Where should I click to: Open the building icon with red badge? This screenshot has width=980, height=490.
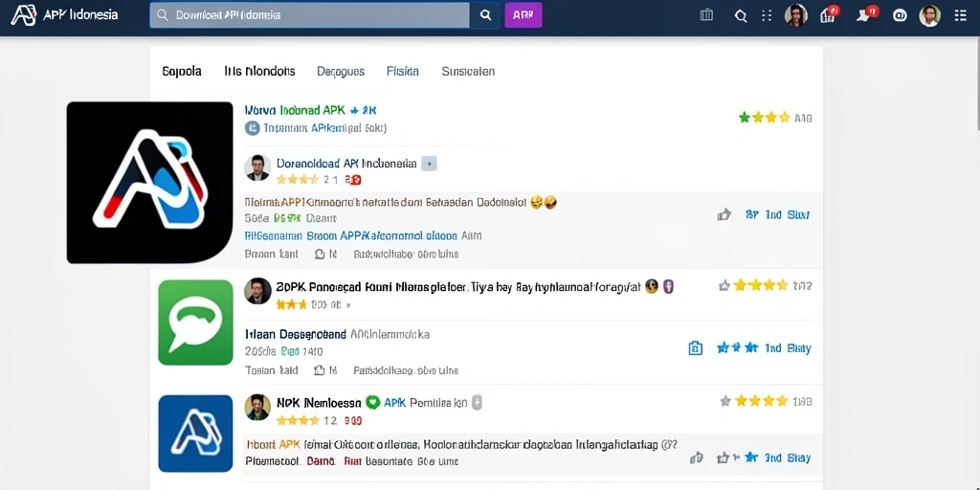pos(829,14)
